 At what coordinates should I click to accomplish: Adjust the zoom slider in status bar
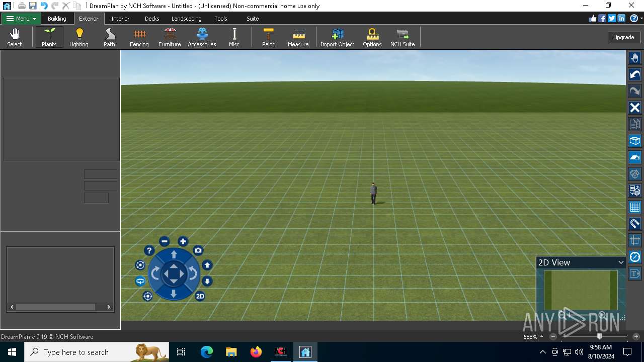[x=599, y=336]
